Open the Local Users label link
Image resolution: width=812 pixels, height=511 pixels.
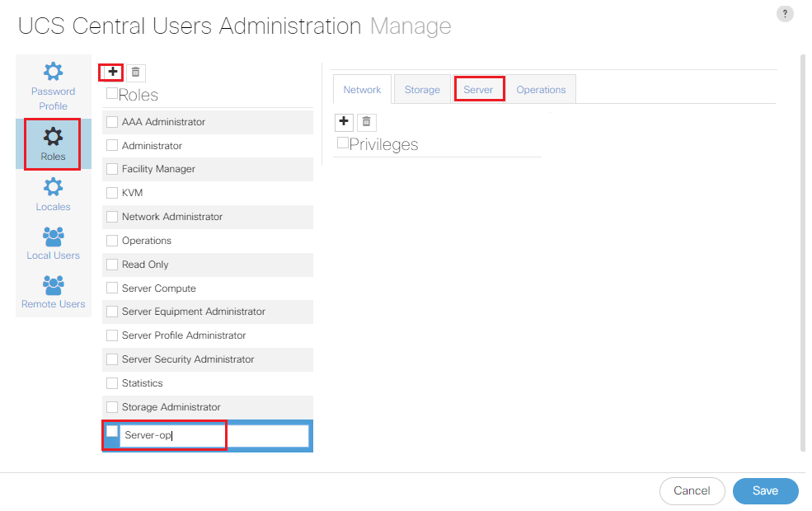(x=53, y=255)
